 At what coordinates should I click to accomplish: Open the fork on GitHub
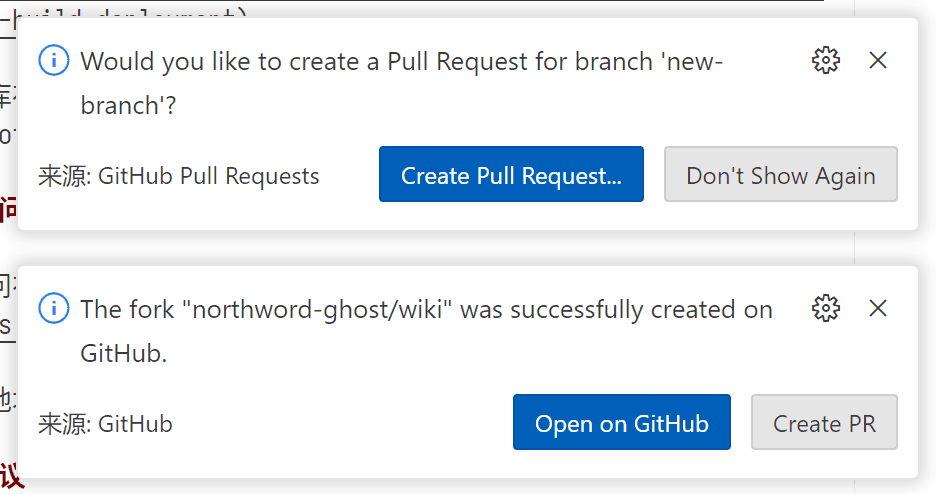(621, 423)
